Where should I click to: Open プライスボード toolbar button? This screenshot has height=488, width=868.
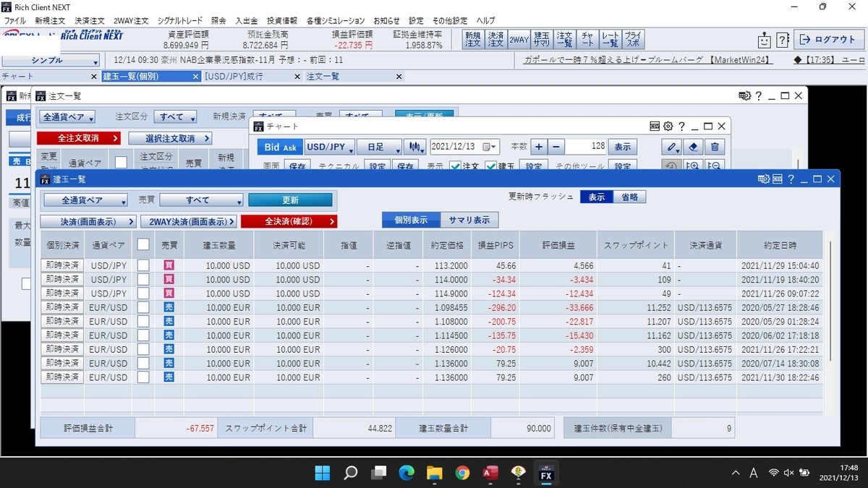(633, 40)
